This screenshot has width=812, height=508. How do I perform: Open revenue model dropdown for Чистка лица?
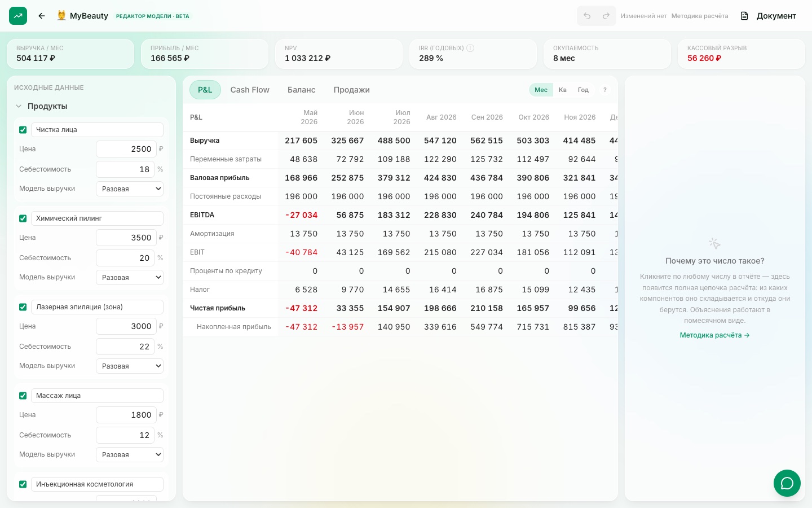(x=130, y=189)
